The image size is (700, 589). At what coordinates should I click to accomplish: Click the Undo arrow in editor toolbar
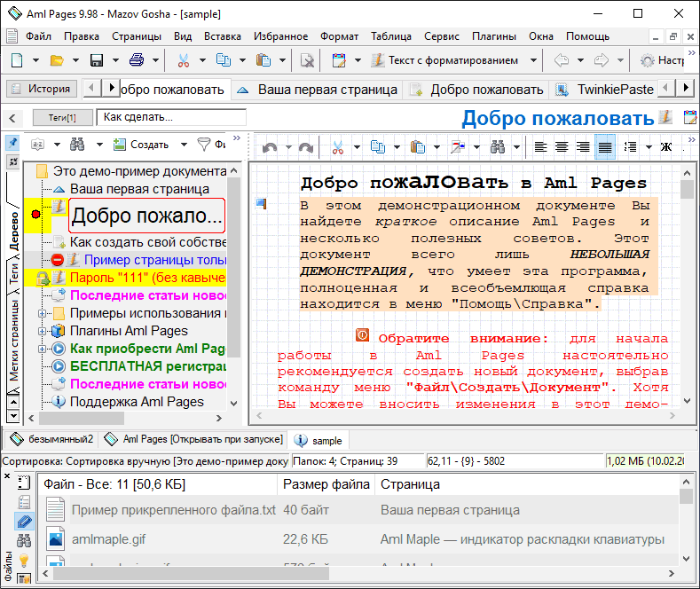(x=270, y=146)
